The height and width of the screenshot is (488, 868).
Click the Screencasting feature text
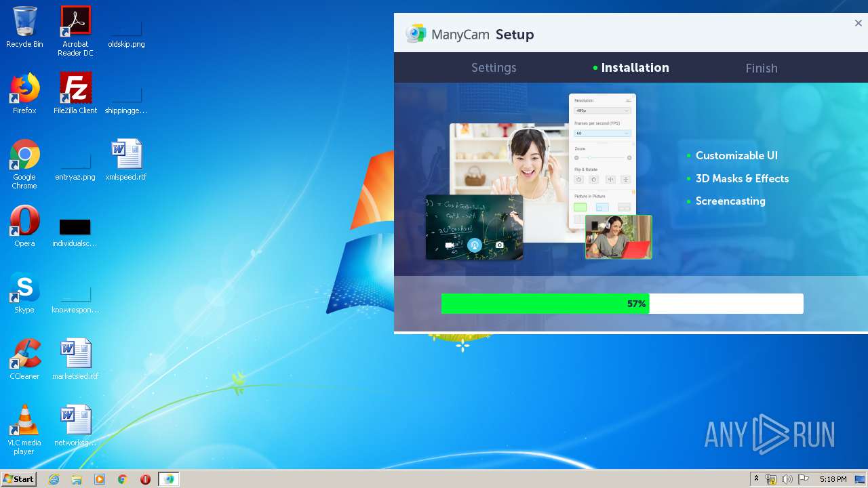coord(730,201)
